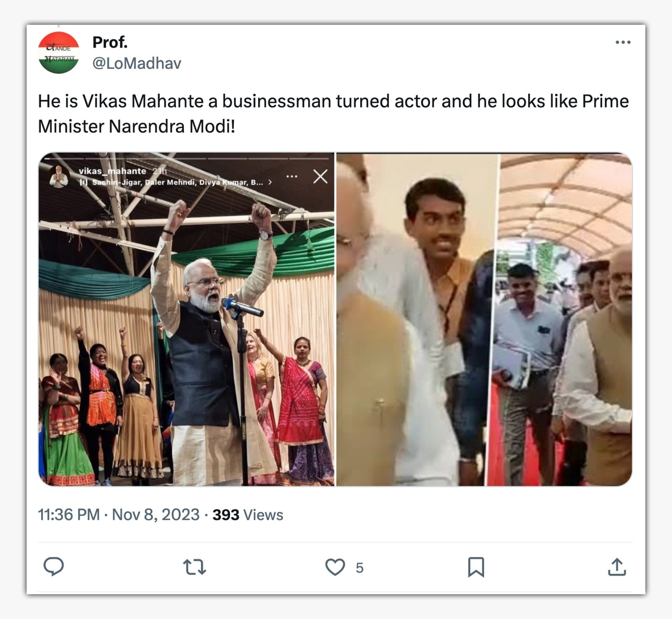Click the share upload icon
Viewport: 672px width, 619px height.
[x=617, y=567]
